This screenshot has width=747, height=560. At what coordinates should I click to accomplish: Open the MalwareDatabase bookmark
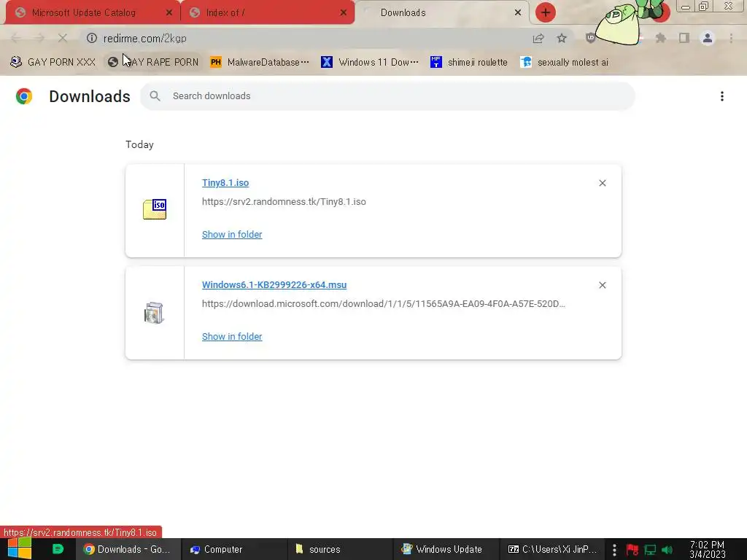[260, 63]
